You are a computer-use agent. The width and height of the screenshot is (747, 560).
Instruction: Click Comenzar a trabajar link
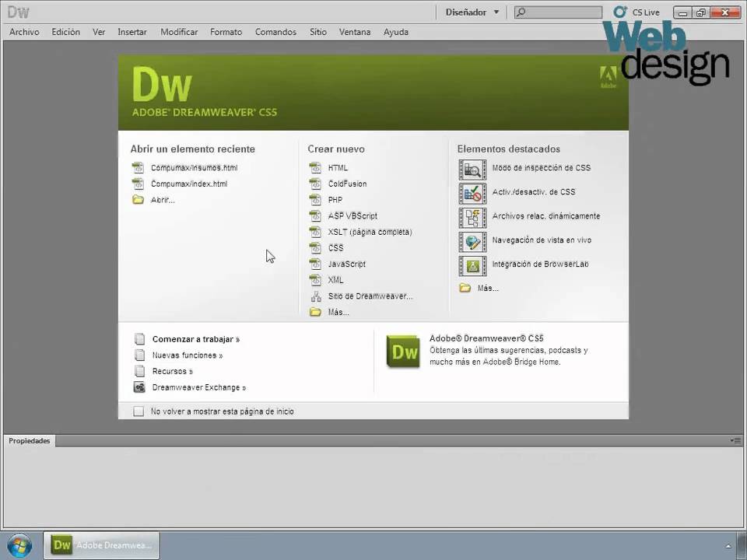pyautogui.click(x=196, y=339)
